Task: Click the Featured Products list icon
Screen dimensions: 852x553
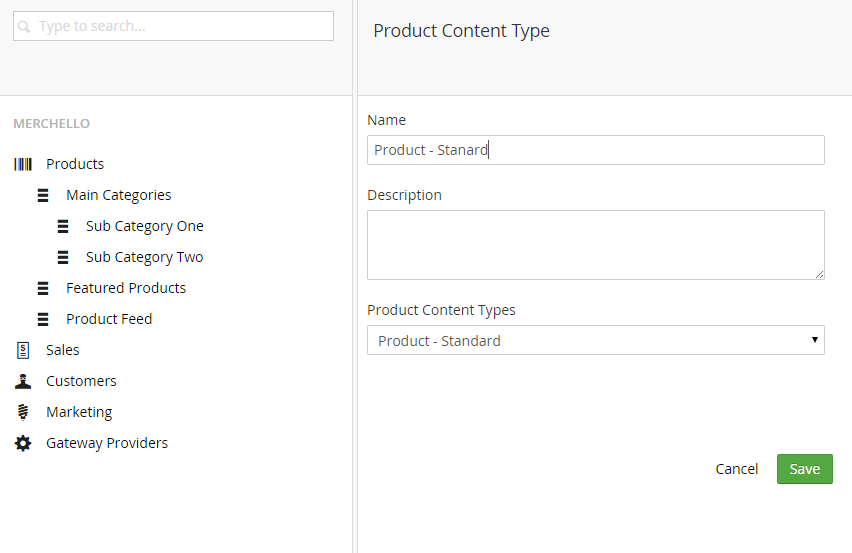Action: [x=43, y=288]
